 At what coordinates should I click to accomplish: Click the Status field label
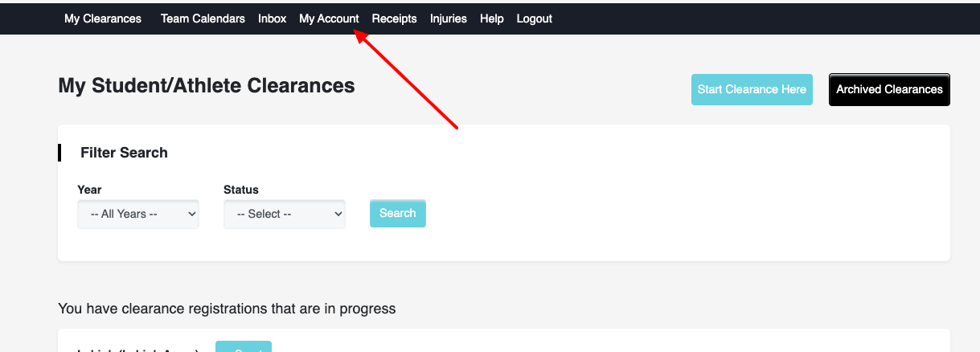241,190
